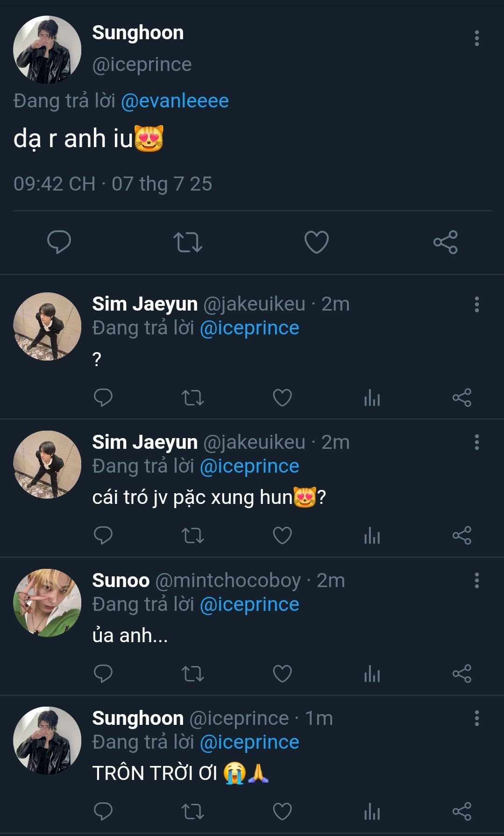Open the @evanleeee profile link

[175, 101]
